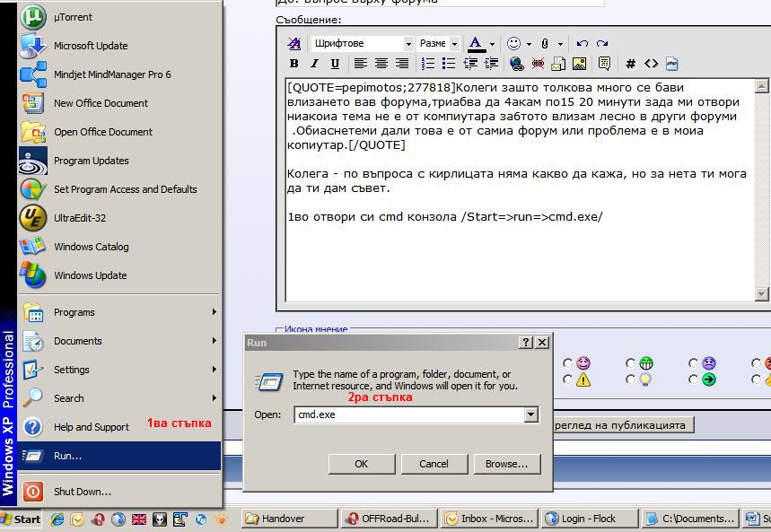Redo the last edit in message editor
Viewport: 771px width, 532px height.
point(602,43)
